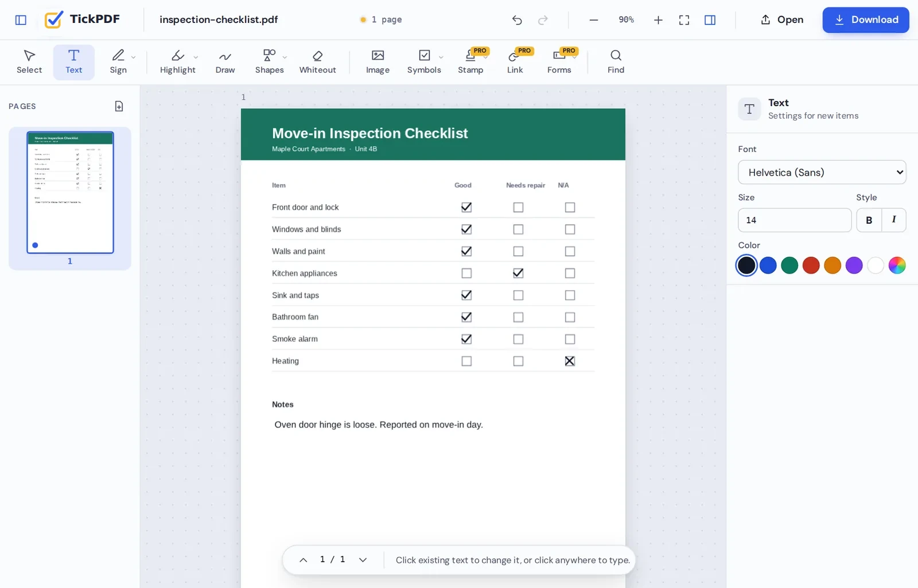Expand the Sign tool options arrow
Image resolution: width=918 pixels, height=588 pixels.
tap(134, 57)
